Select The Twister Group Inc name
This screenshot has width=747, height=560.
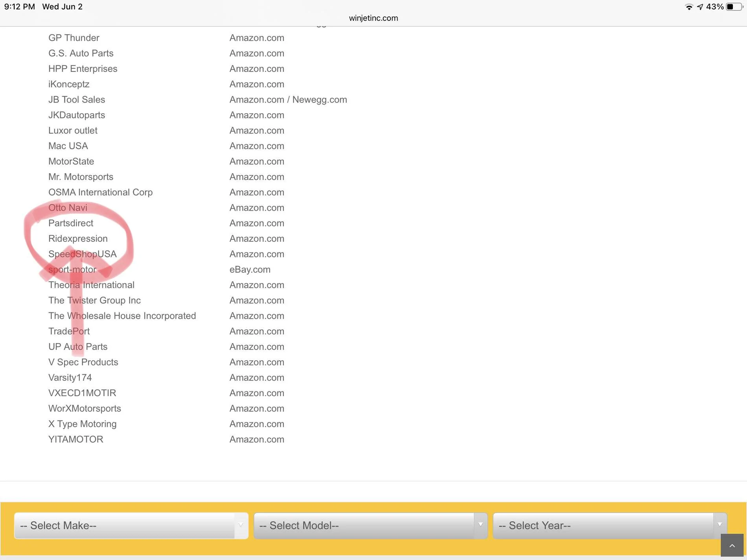[94, 300]
